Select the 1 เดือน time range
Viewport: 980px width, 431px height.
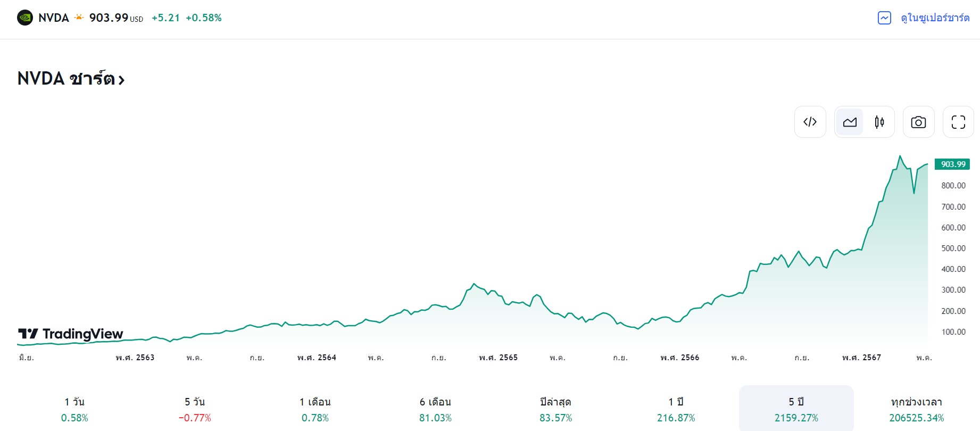point(315,409)
